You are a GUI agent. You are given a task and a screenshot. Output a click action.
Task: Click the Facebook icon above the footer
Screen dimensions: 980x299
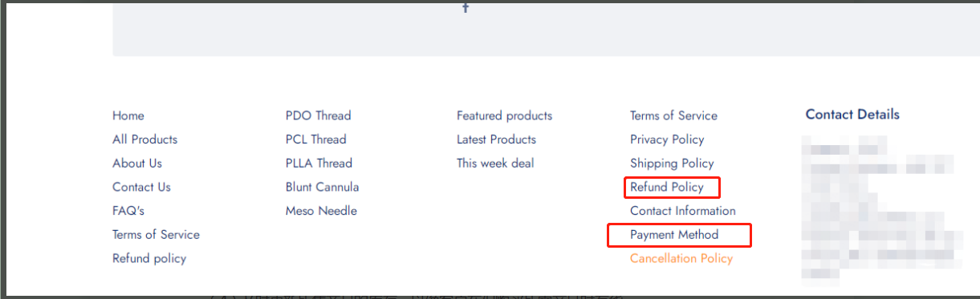466,6
